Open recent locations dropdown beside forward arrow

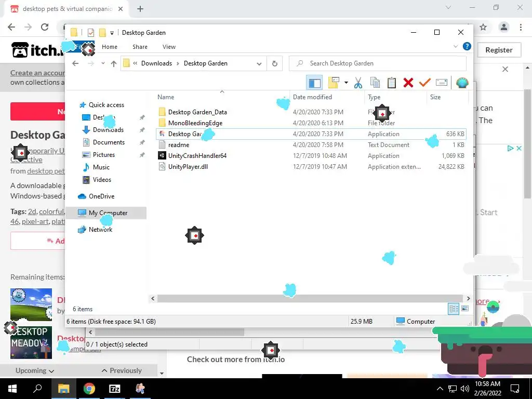103,63
